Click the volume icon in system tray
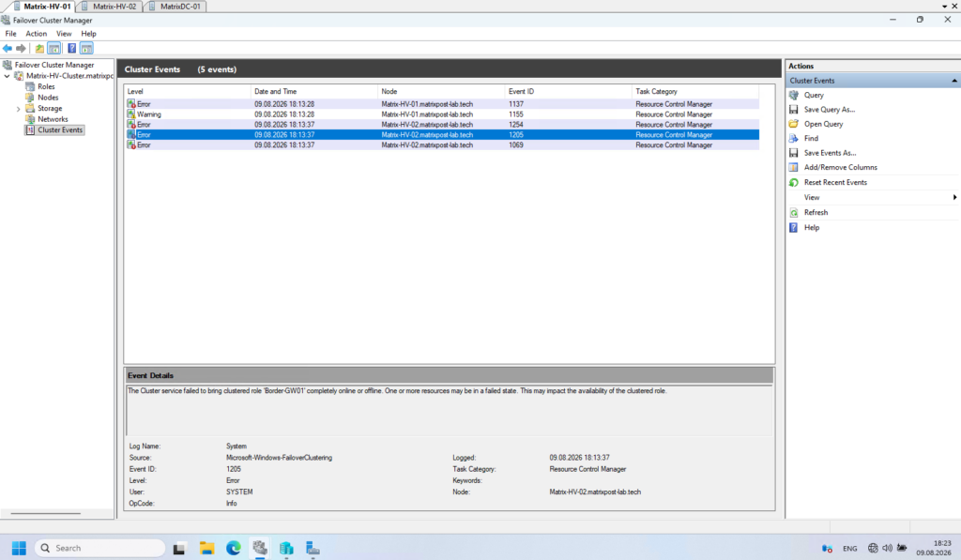The image size is (961, 560). click(x=887, y=549)
